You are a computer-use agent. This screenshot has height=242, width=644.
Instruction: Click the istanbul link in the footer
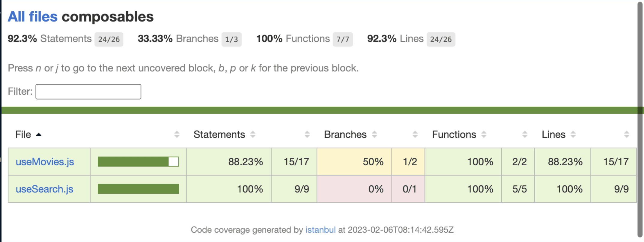point(320,230)
